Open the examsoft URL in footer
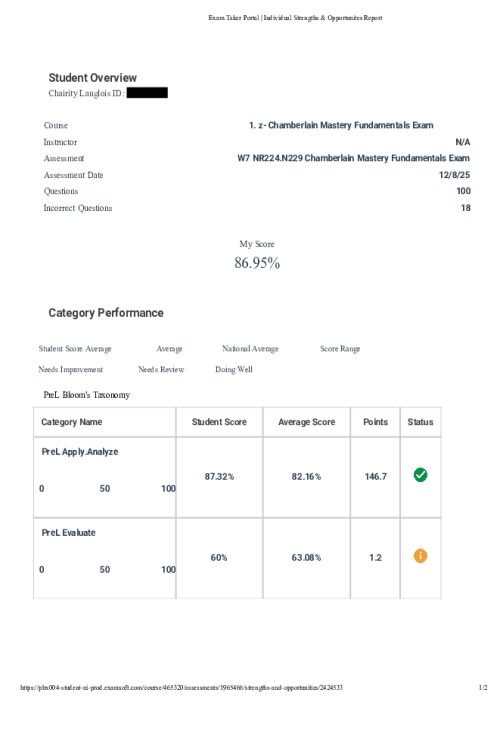This screenshot has height=750, width=500. 181,688
